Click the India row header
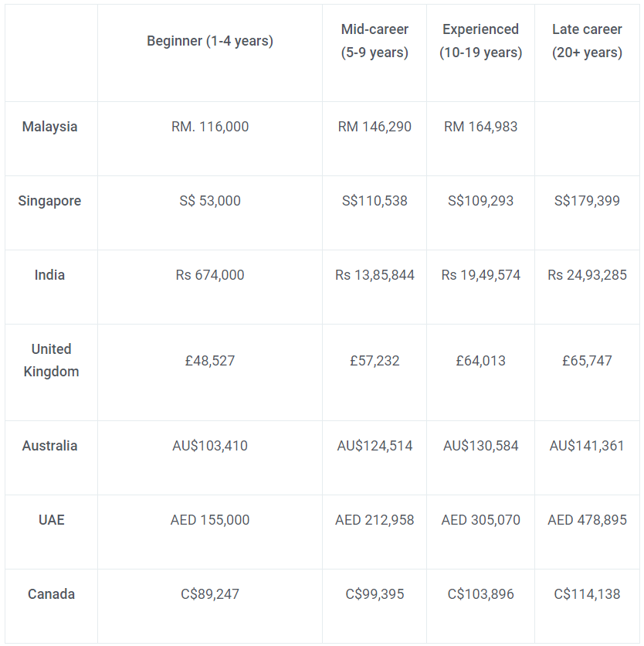The height and width of the screenshot is (646, 644). click(50, 275)
